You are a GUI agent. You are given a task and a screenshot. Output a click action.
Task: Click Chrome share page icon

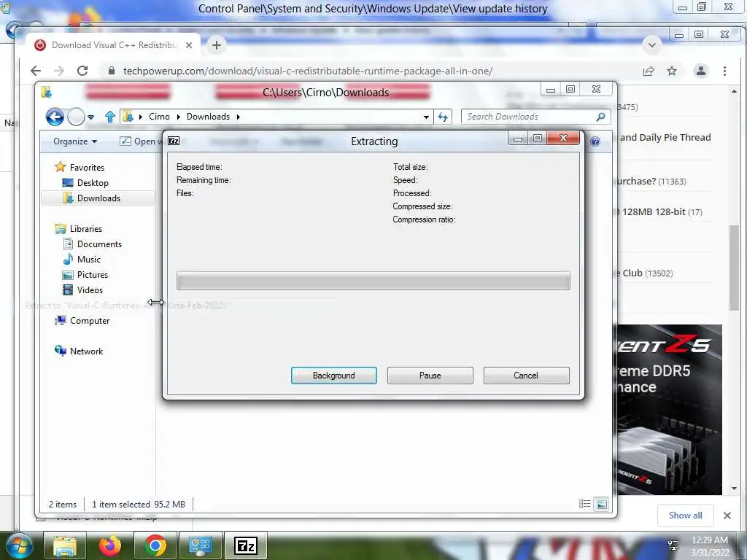(649, 71)
